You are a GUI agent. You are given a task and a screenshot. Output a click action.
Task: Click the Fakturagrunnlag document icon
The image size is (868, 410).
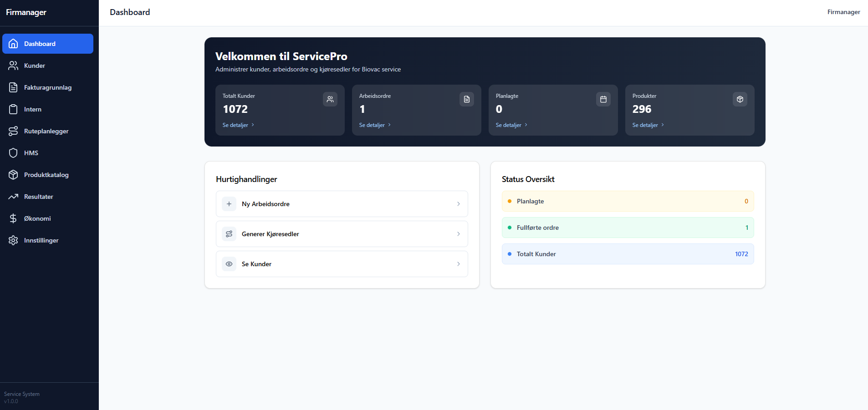pyautogui.click(x=13, y=87)
